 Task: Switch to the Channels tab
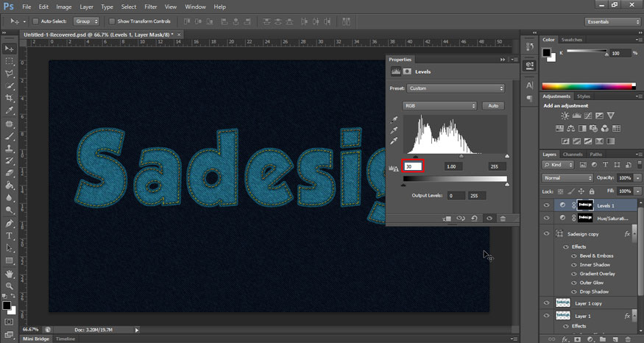[573, 155]
